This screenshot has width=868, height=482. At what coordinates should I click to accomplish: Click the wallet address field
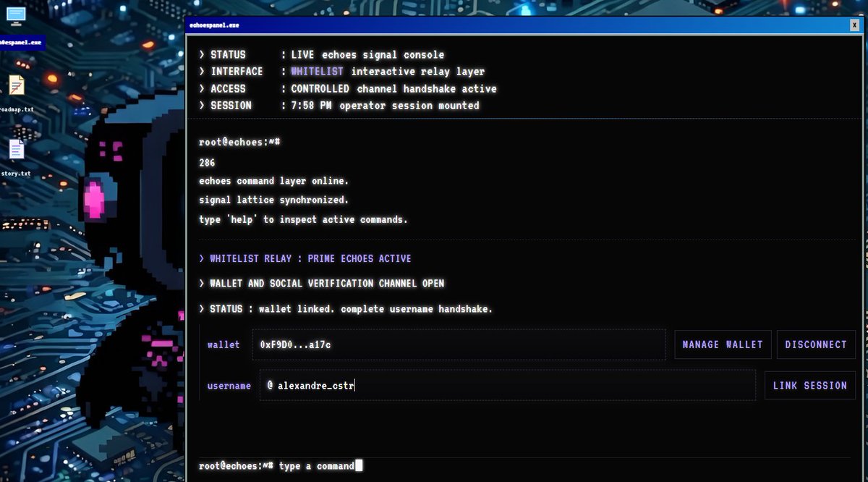(459, 344)
